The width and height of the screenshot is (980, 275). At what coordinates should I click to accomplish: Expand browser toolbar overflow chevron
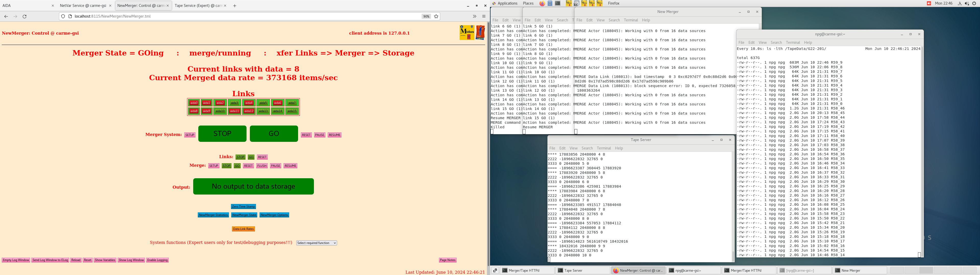pyautogui.click(x=474, y=16)
